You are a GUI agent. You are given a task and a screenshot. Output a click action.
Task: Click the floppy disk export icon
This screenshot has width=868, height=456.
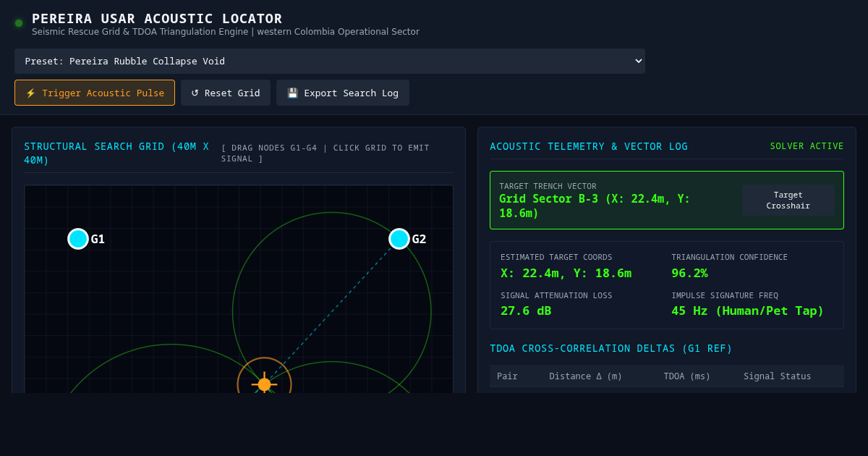click(x=292, y=93)
